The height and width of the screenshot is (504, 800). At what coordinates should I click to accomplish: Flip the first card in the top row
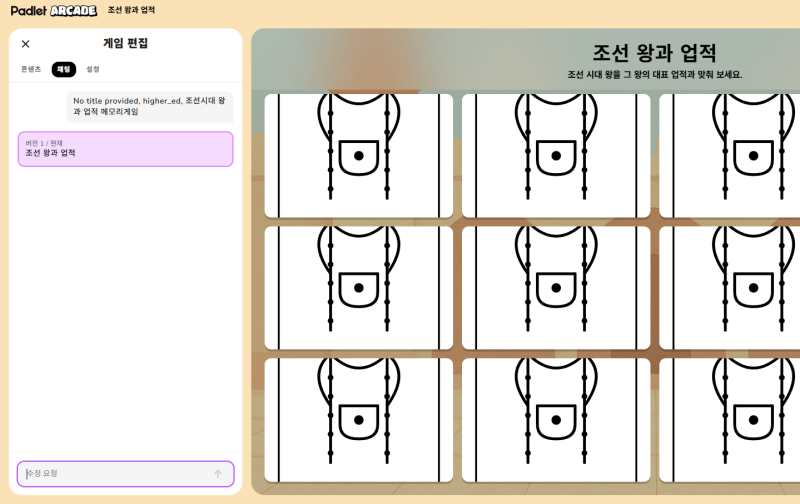click(359, 156)
